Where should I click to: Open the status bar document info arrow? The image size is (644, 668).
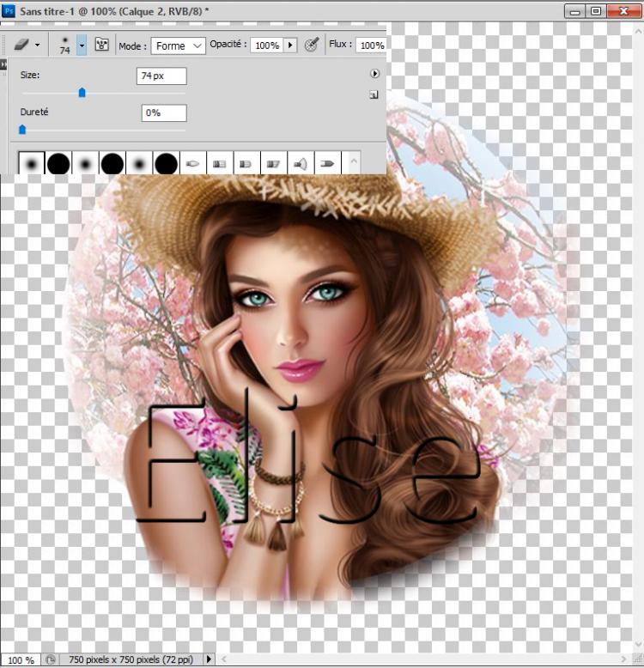coord(209,659)
